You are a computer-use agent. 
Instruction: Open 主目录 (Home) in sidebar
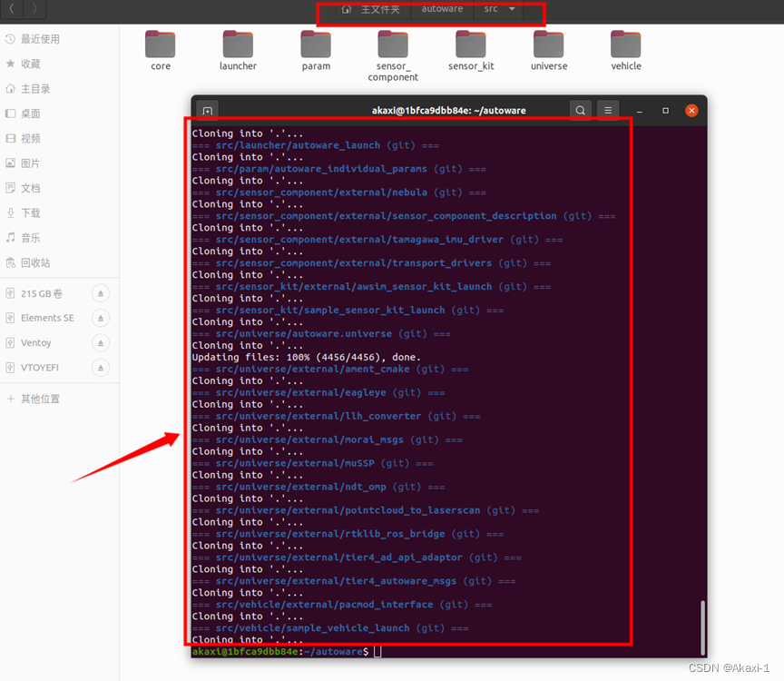pos(60,89)
